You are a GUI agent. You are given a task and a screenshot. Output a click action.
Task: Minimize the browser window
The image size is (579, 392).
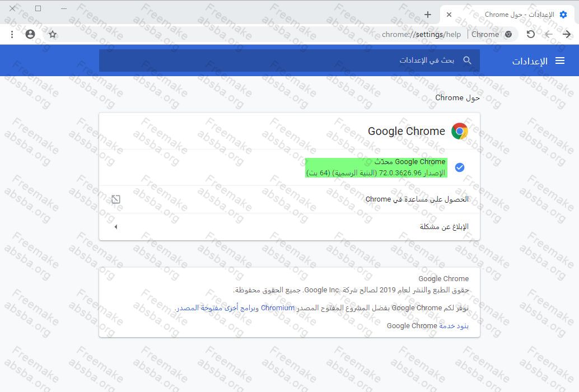[64, 8]
